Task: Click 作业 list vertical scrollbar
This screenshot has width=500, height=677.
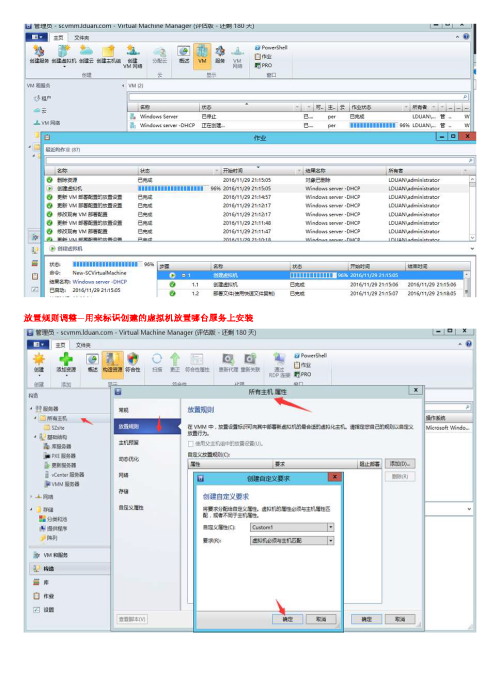Action: [x=472, y=208]
